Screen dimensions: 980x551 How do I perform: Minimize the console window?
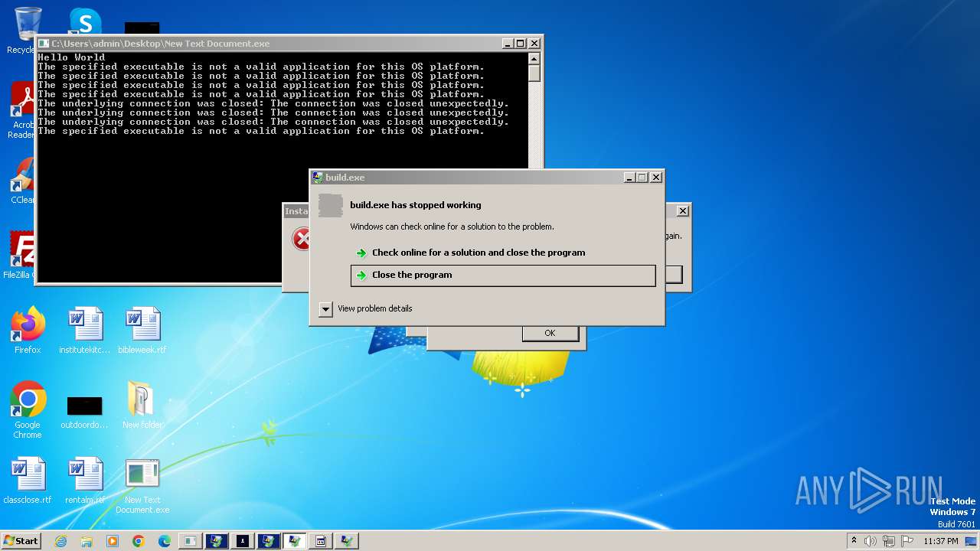point(508,44)
